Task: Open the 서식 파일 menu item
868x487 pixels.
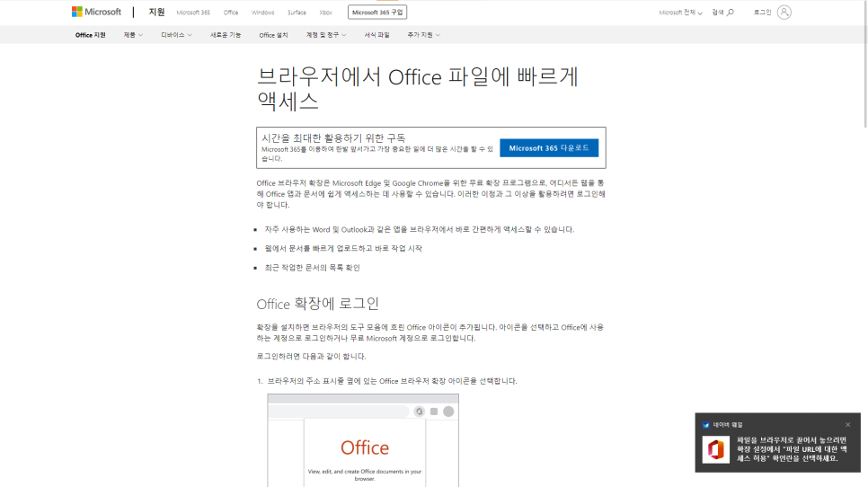Action: 376,35
